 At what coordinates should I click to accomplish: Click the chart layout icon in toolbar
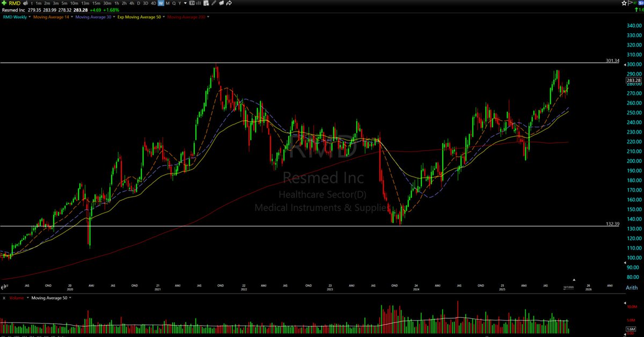(x=192, y=3)
